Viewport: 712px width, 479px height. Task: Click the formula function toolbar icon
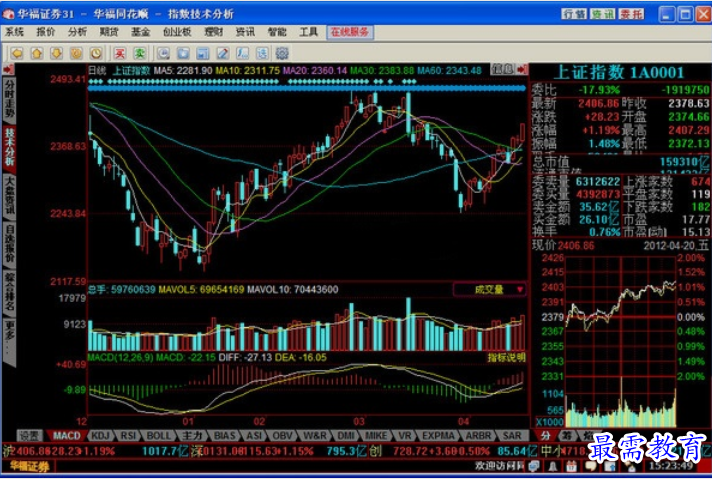[x=242, y=54]
